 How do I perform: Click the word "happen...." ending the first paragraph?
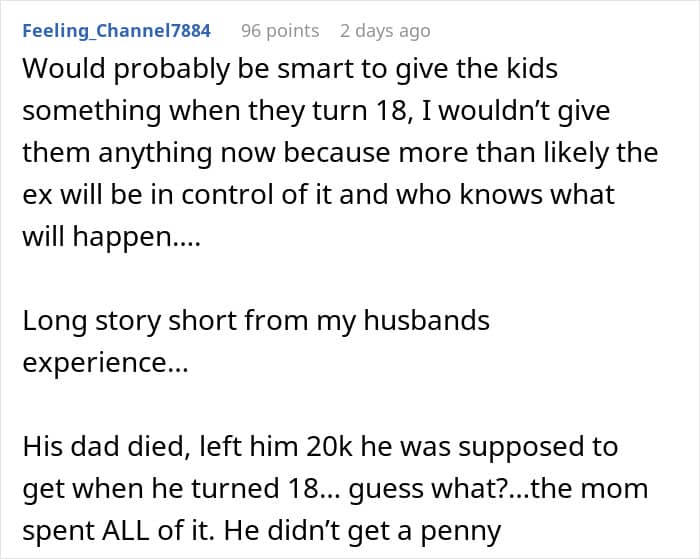pos(135,237)
